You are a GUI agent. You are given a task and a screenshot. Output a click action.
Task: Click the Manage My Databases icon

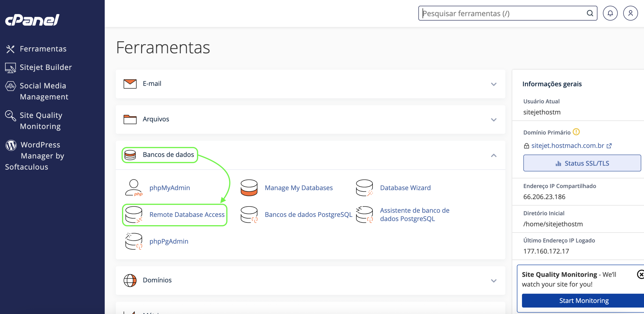[249, 188]
